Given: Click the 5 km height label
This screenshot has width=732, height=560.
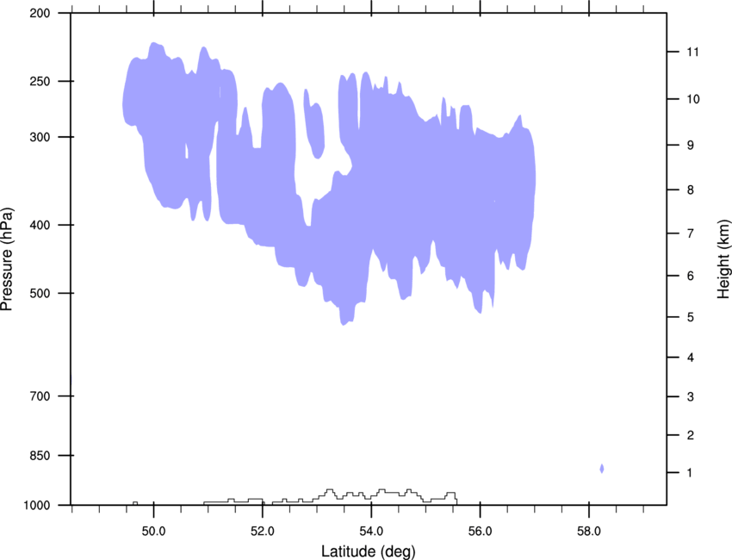Looking at the screenshot, I should pos(691,318).
